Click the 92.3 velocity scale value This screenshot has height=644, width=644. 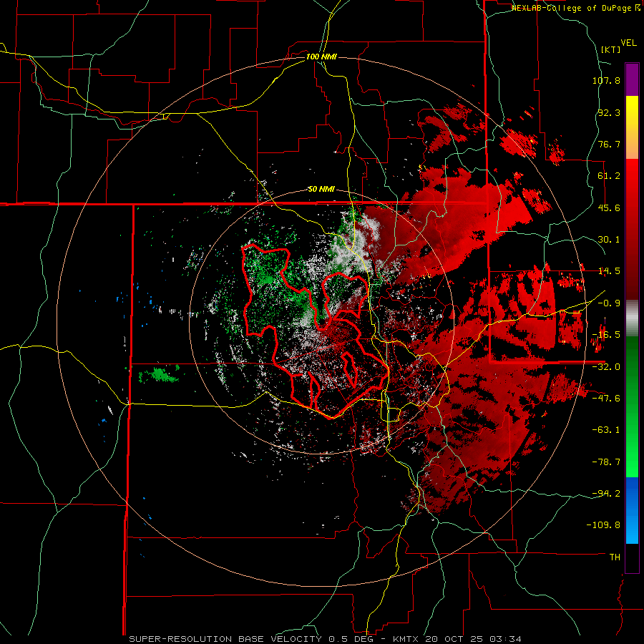(x=609, y=112)
